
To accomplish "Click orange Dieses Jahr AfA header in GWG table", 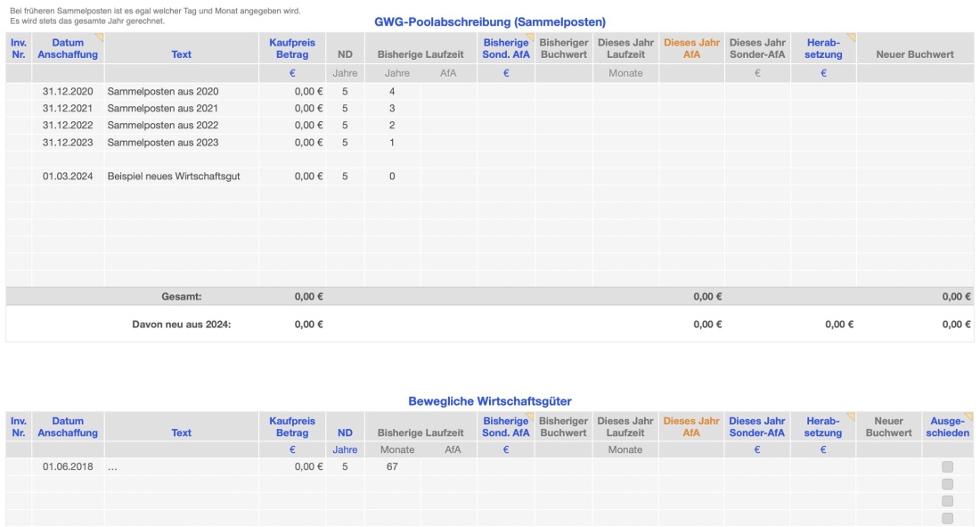I will [691, 48].
